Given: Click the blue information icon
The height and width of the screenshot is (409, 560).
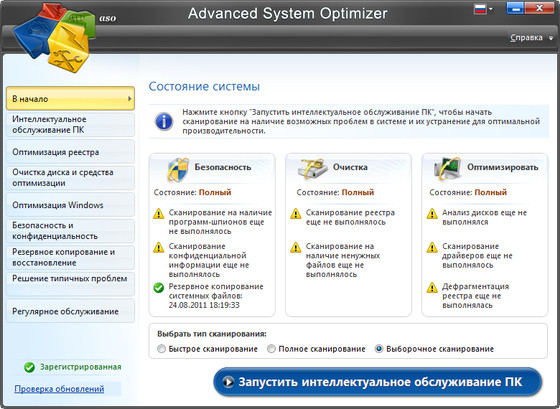Looking at the screenshot, I should point(164,121).
